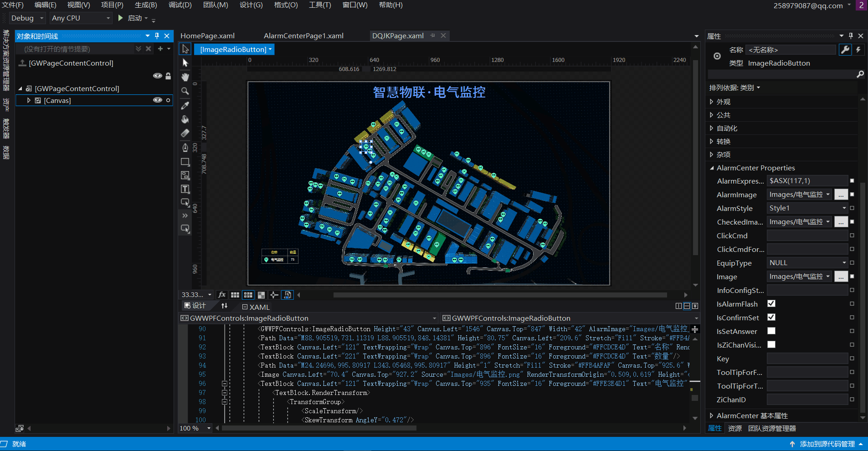
Task: Hide the Canvas layer via eye icon
Action: pos(158,100)
